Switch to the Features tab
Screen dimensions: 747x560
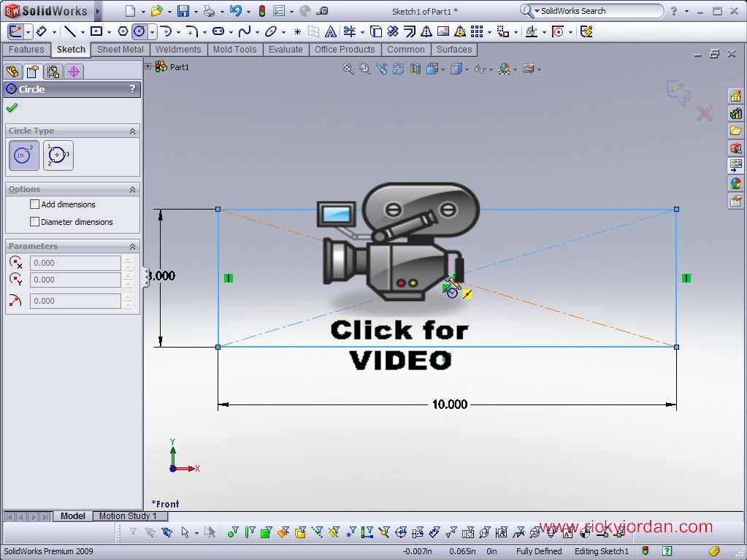click(x=26, y=50)
